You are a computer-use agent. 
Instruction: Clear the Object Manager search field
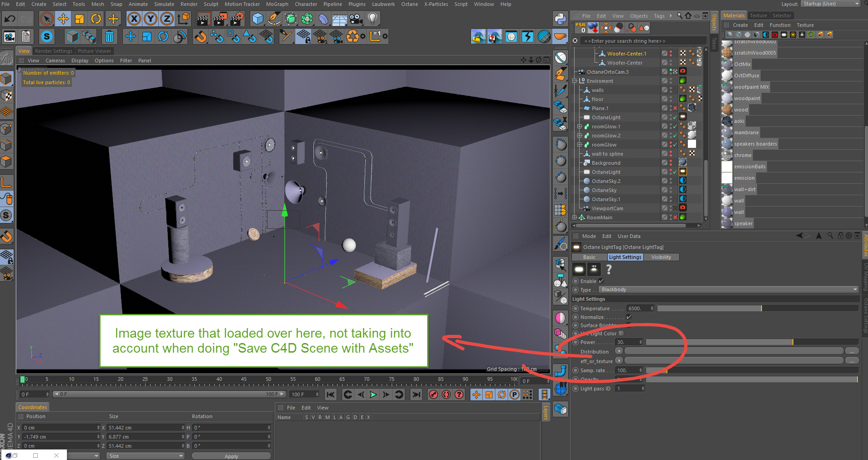point(575,41)
